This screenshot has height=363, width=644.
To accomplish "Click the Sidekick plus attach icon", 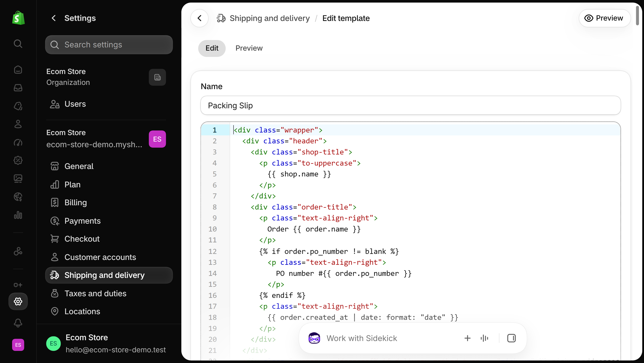I will click(x=467, y=338).
